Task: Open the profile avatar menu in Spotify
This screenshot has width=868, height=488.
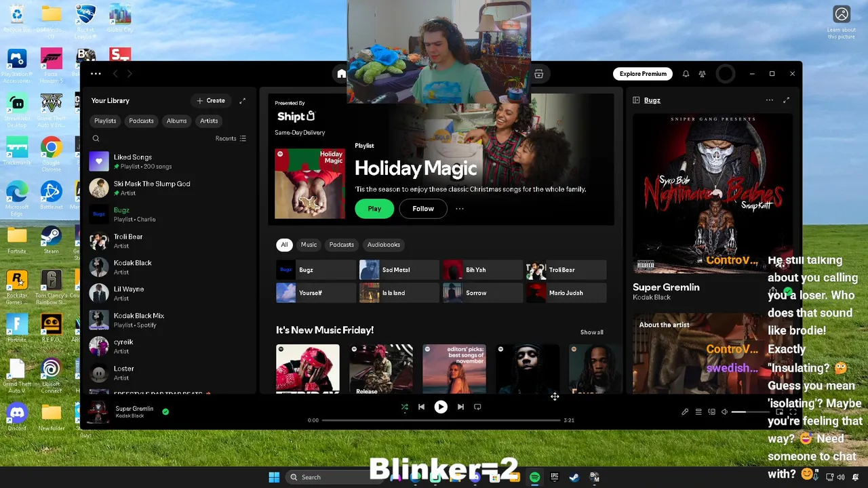Action: [x=726, y=74]
